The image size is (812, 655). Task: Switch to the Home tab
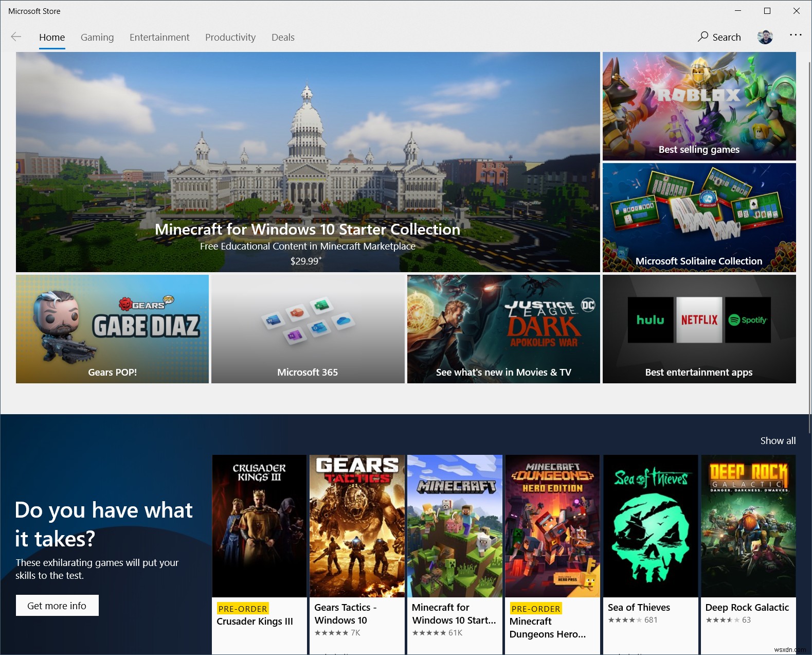[x=52, y=38]
